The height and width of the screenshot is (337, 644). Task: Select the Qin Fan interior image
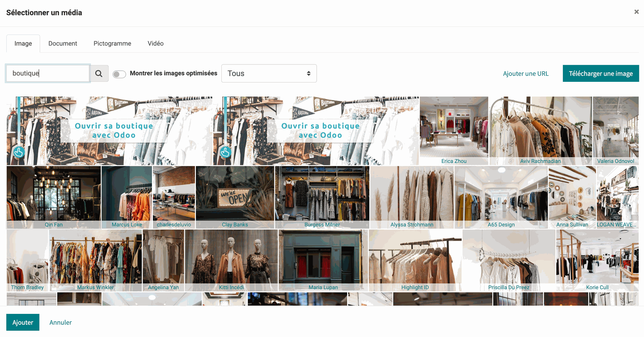pyautogui.click(x=53, y=194)
